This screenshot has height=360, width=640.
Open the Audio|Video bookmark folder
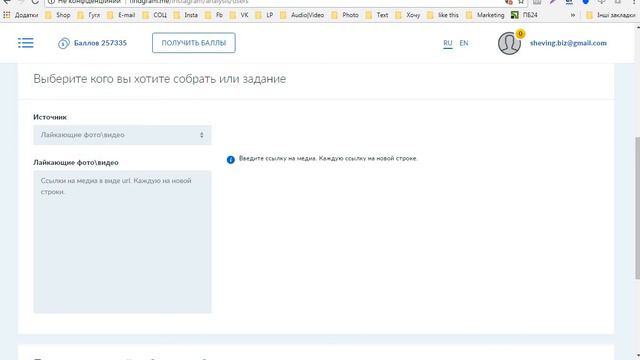click(x=302, y=15)
